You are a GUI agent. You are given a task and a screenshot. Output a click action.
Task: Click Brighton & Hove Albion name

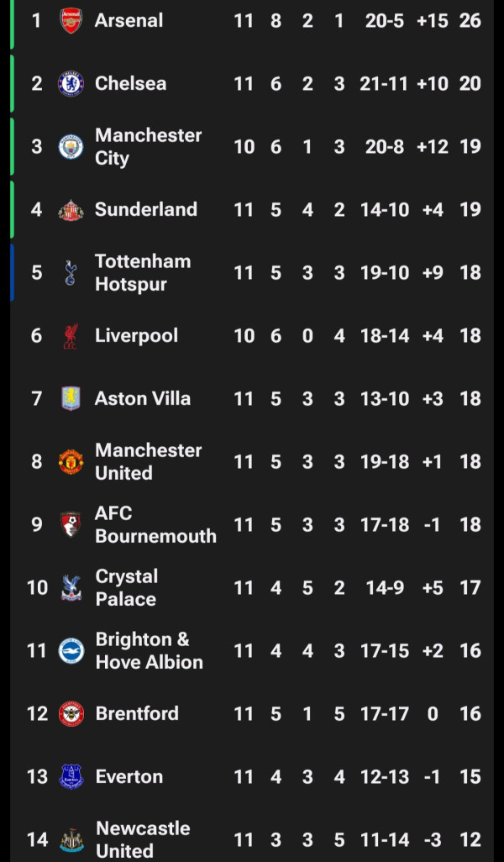(149, 650)
